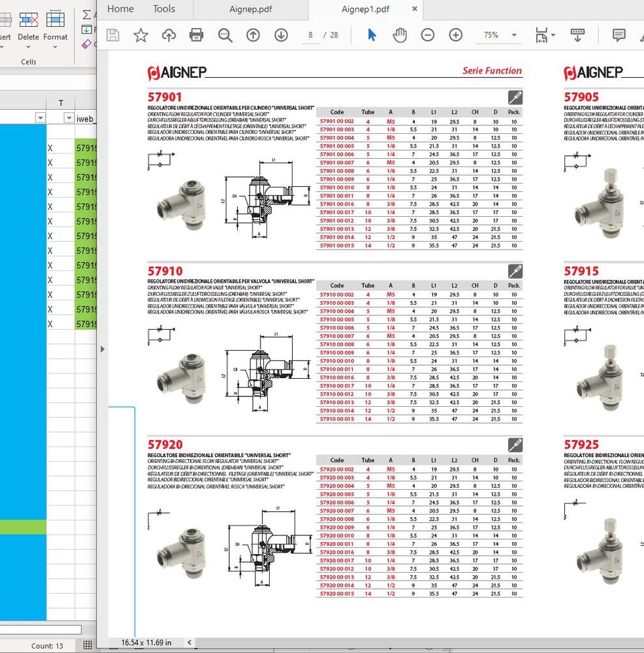Viewport: 644px width, 653px height.
Task: Select the Aignep1.pdf document tab
Action: [x=365, y=9]
